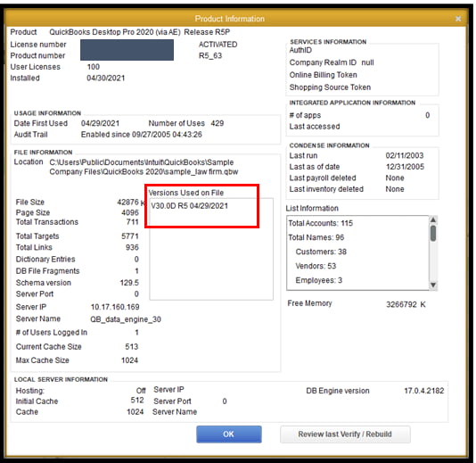This screenshot has width=476, height=463.
Task: Click the Online Billing Token label
Action: coord(323,75)
